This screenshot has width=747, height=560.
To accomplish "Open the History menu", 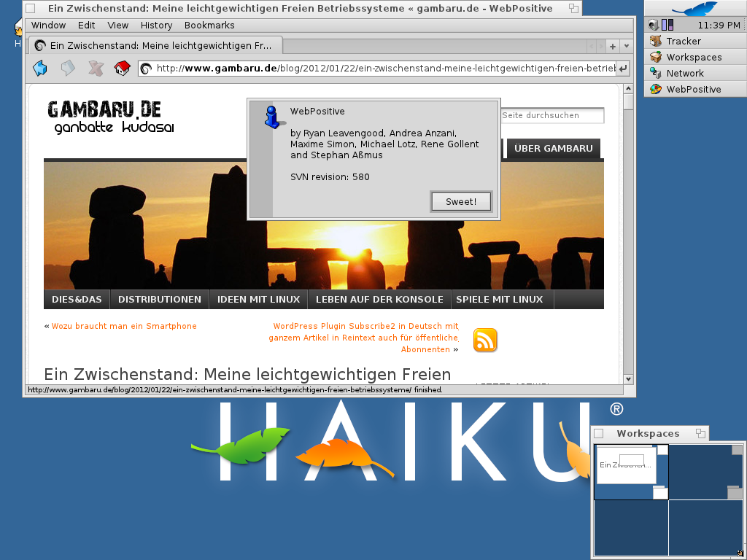I will [156, 25].
